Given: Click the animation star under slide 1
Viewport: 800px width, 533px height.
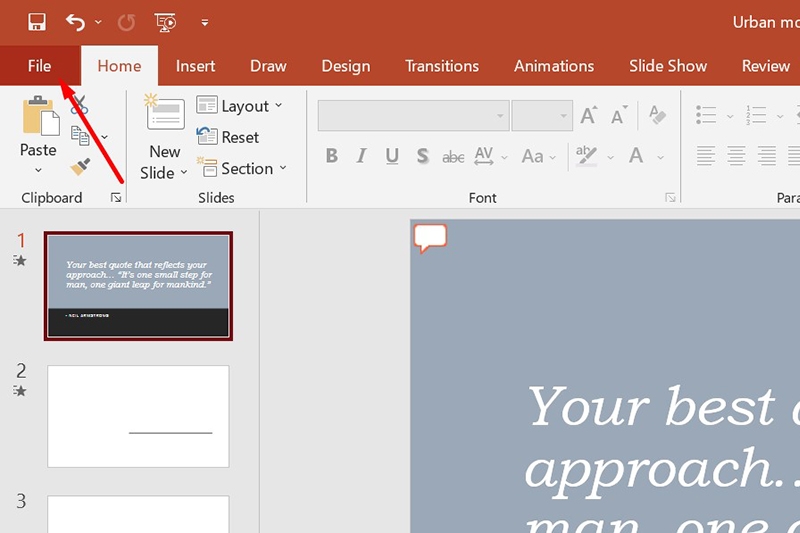Looking at the screenshot, I should tap(19, 261).
